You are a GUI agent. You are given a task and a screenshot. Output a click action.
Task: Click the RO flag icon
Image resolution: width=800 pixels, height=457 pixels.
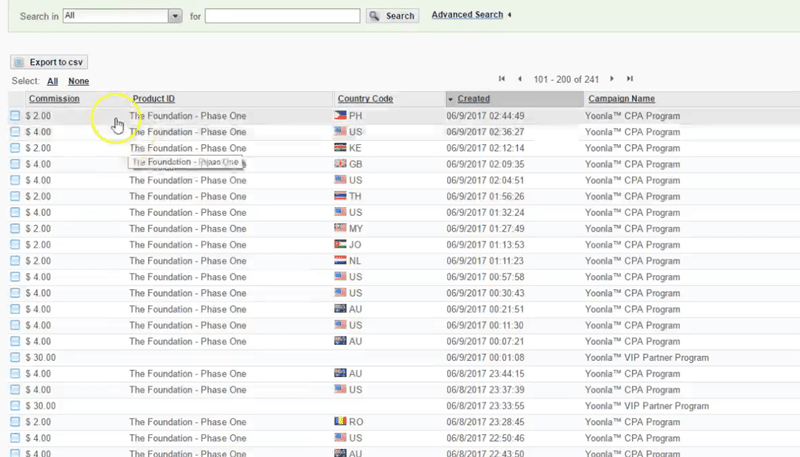340,422
